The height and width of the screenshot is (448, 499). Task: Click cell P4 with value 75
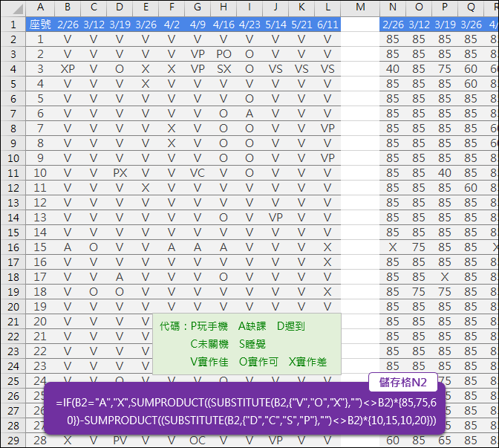(x=445, y=69)
